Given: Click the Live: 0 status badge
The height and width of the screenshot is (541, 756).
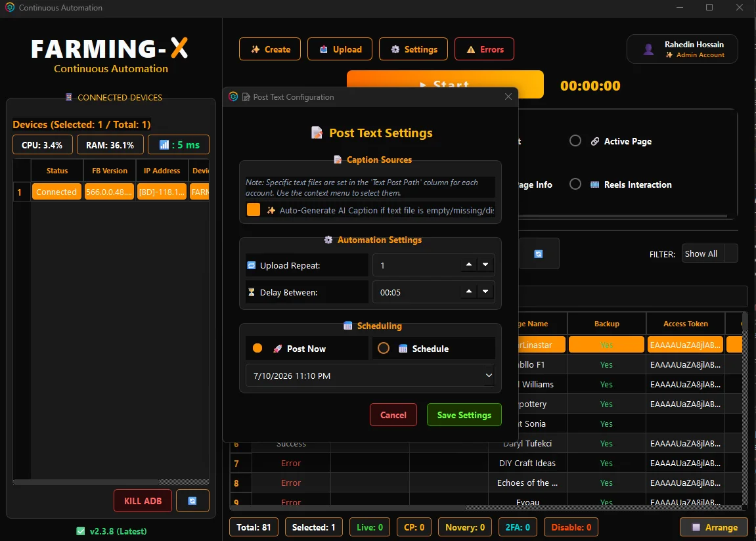Looking at the screenshot, I should point(370,527).
